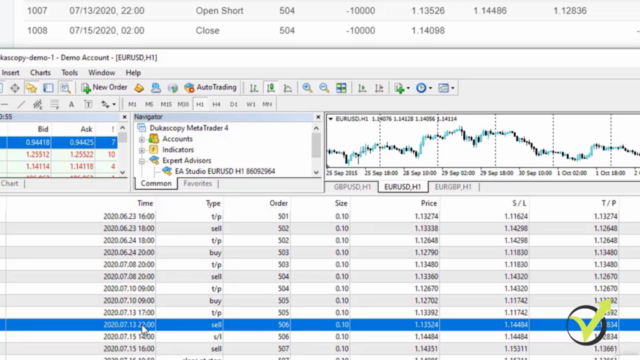Viewport: 640px width, 360px height.
Task: Close the Navigator panel
Action: [318, 117]
